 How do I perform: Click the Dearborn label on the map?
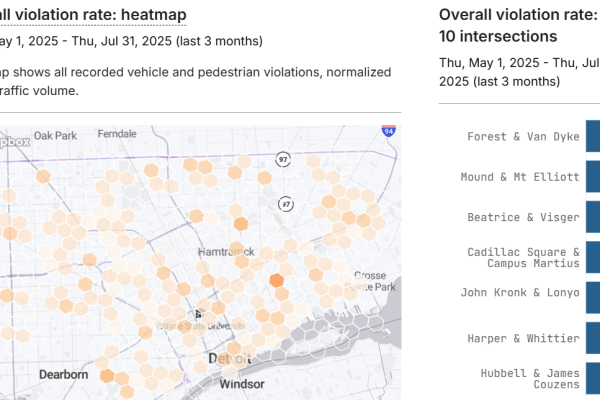[x=64, y=374]
